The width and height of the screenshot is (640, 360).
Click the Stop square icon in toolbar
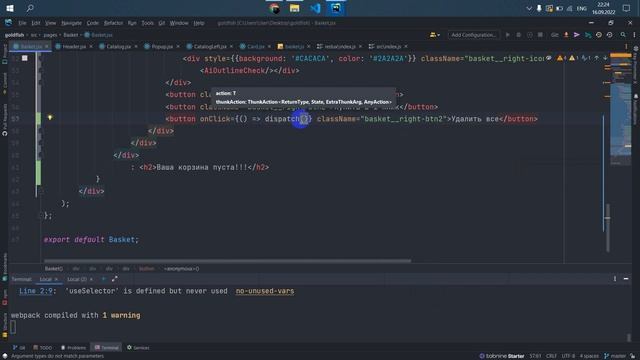pos(540,35)
